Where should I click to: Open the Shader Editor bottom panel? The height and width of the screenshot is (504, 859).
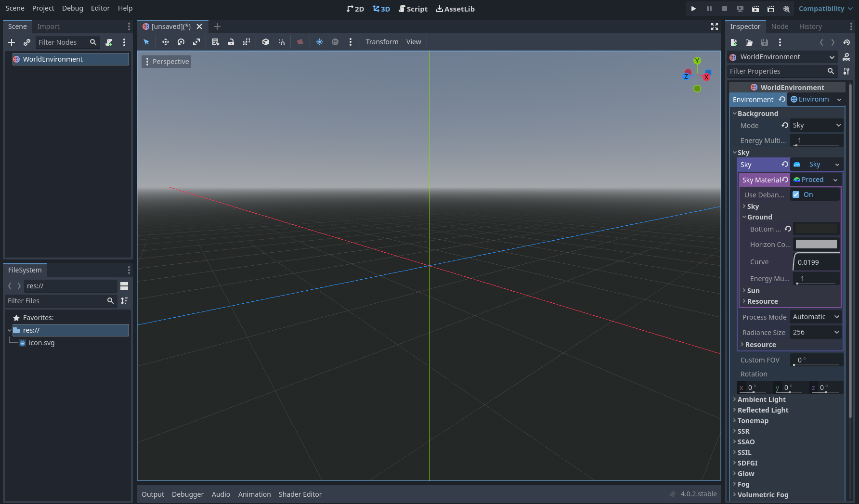[x=300, y=494]
